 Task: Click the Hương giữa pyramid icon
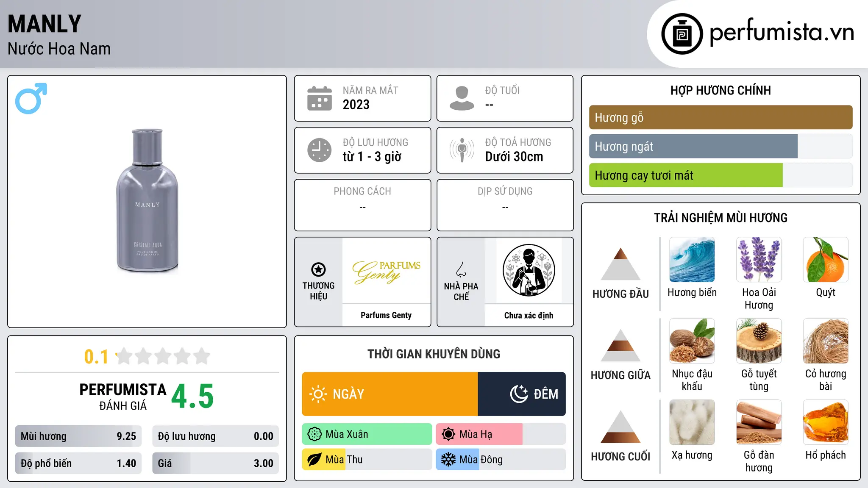pos(620,345)
